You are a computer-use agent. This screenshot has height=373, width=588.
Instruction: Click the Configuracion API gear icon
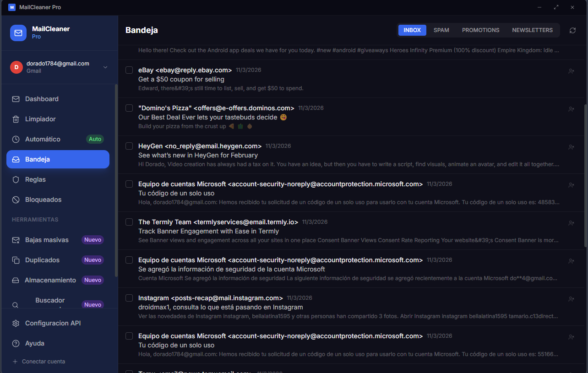[16, 323]
